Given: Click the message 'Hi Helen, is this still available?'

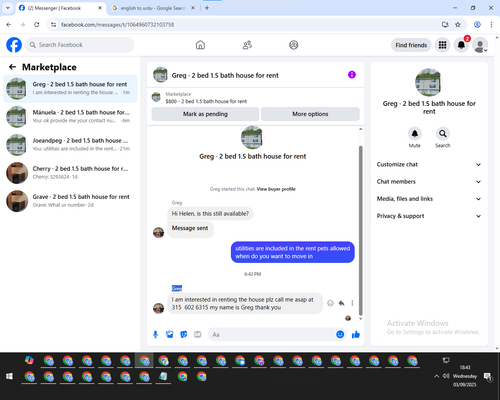Looking at the screenshot, I should point(210,214).
